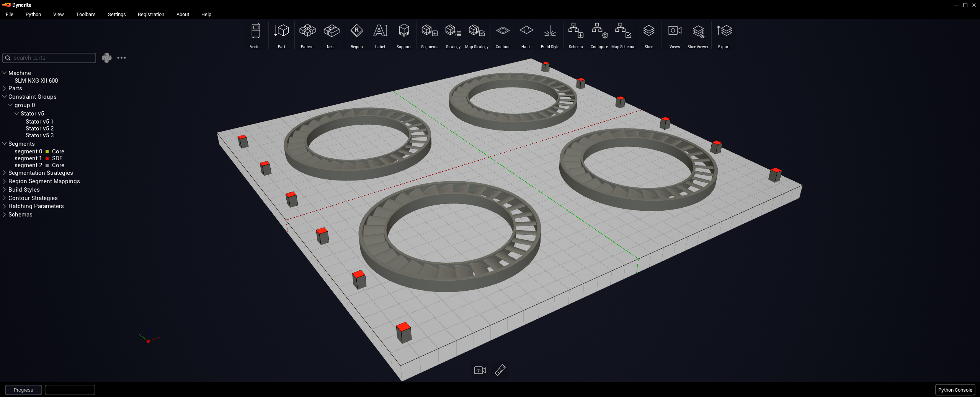Expand Region Segment Mappings node
Image resolution: width=980 pixels, height=397 pixels.
[5, 181]
